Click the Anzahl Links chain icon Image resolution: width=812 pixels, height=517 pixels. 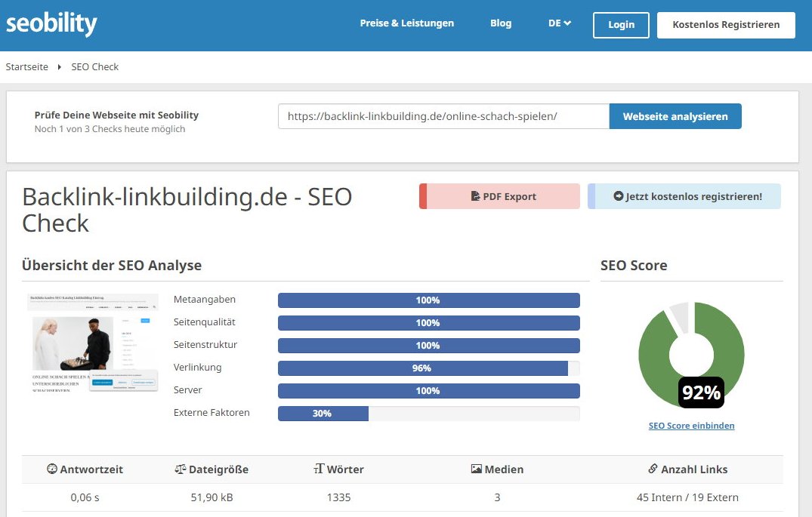click(653, 469)
